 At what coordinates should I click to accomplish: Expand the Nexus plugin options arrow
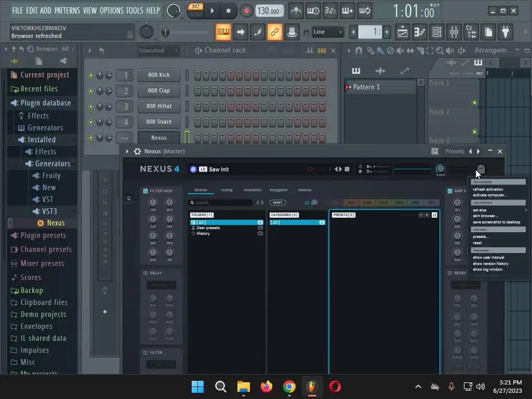pyautogui.click(x=127, y=151)
